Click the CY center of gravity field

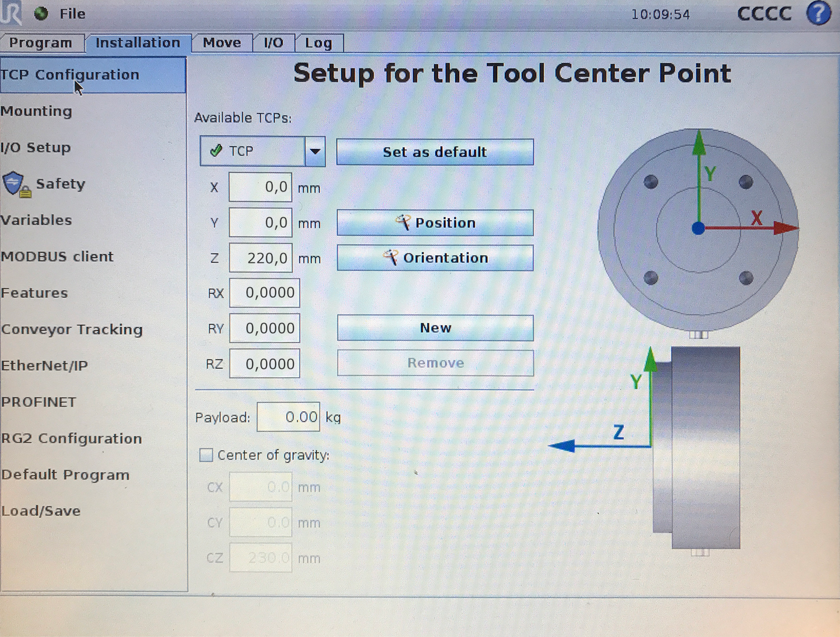[260, 522]
